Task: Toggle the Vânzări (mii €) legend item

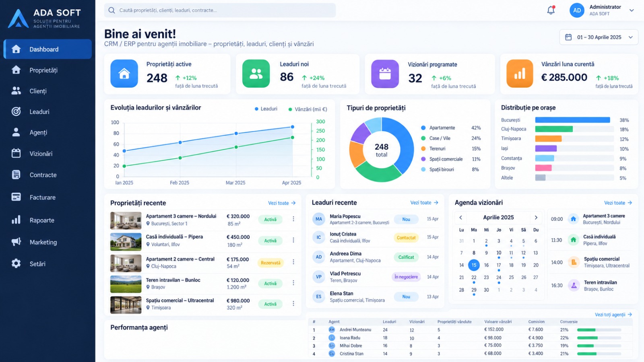Action: pyautogui.click(x=308, y=109)
